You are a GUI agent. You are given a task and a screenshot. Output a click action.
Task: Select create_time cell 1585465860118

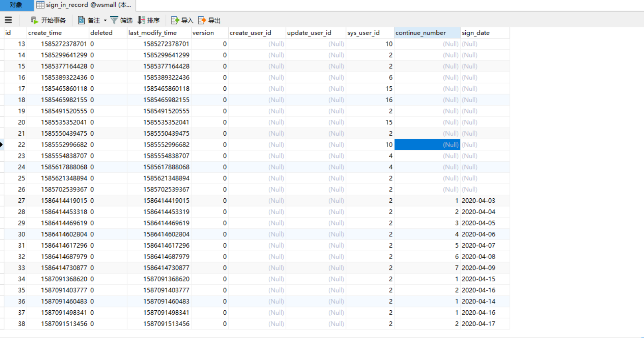[58, 88]
